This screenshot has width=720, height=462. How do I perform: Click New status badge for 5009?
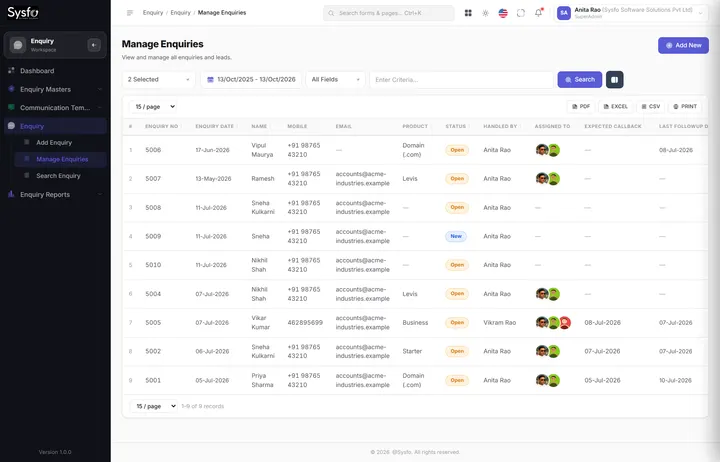(456, 236)
